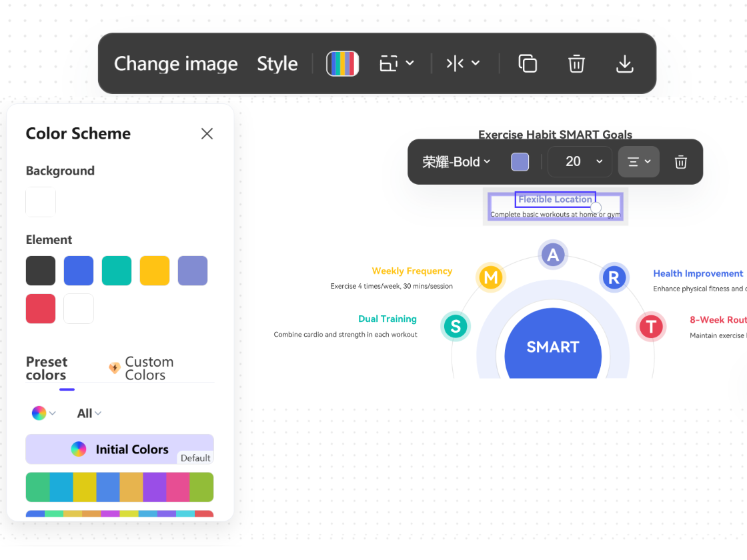Image resolution: width=747 pixels, height=560 pixels.
Task: Click the resize image icon on toolbar
Action: coord(390,63)
